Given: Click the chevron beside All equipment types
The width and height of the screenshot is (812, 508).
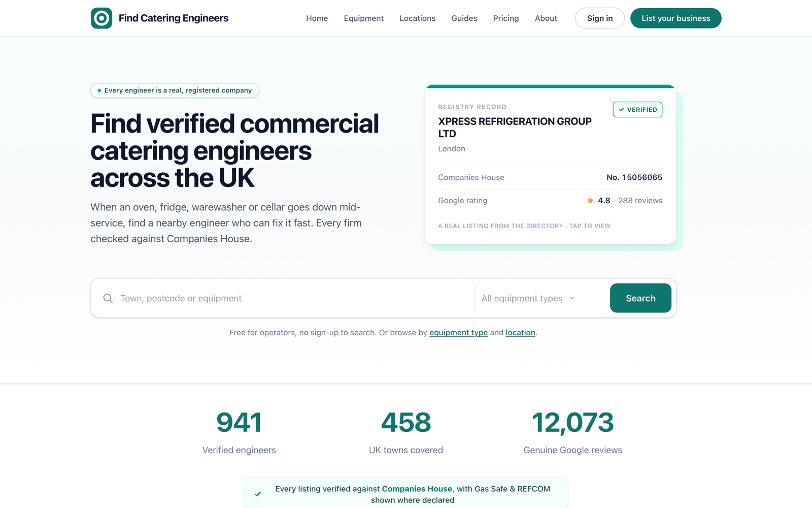Looking at the screenshot, I should coord(572,298).
